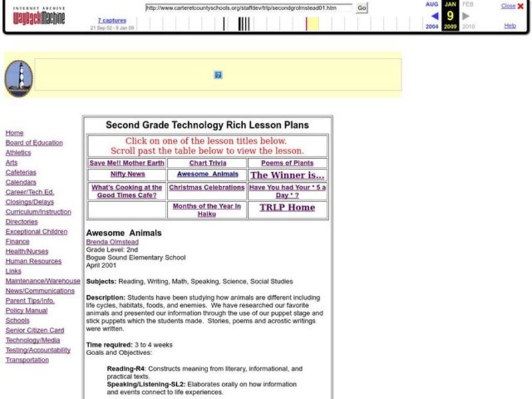
Task: Open the Technology/Media sidebar link
Action: click(34, 340)
